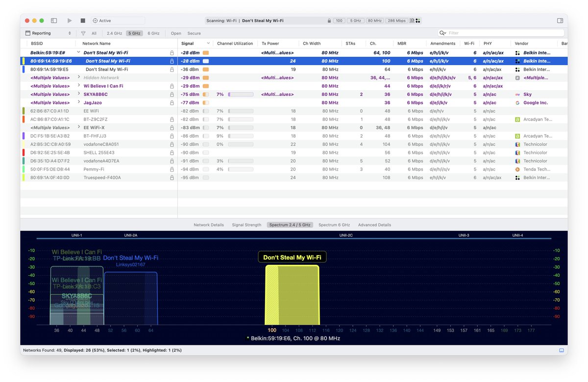Toggle the sidebar visibility icon
Image resolution: width=588 pixels, height=382 pixels.
coord(54,21)
